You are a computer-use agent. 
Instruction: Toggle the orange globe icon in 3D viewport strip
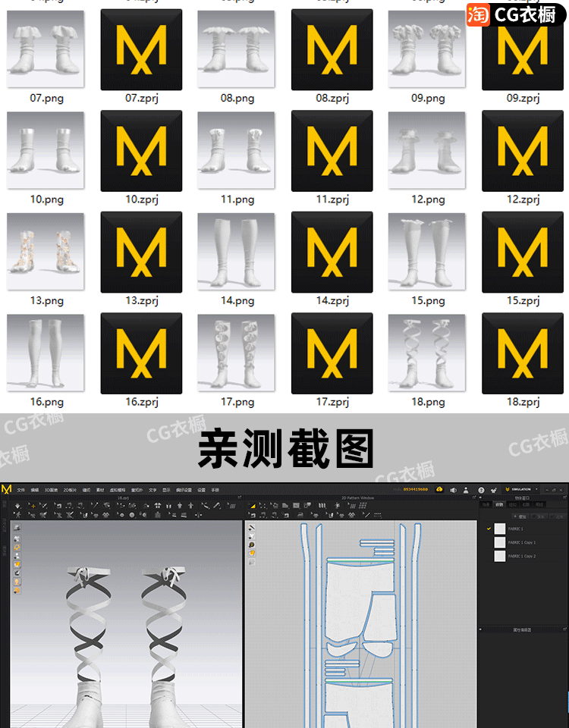click(x=17, y=591)
